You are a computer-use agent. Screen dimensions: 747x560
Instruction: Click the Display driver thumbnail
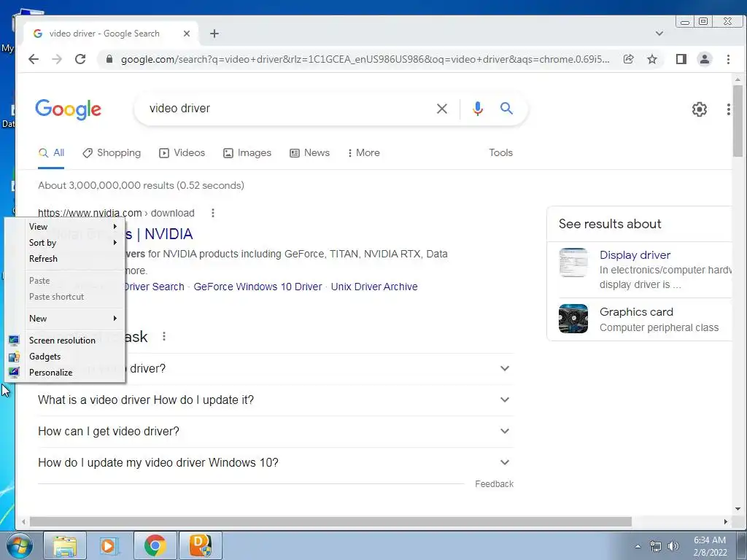point(573,262)
